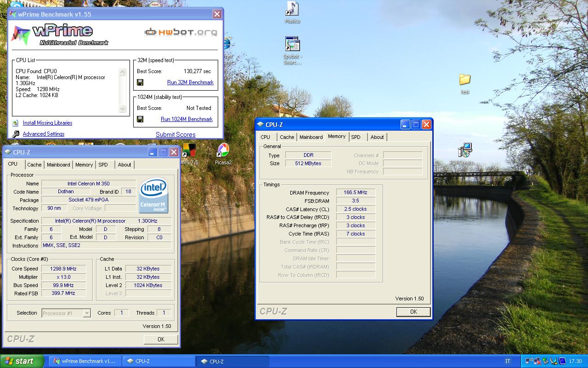Click the Package value Socket 479 mPGA
The image size is (588, 368).
pos(89,200)
